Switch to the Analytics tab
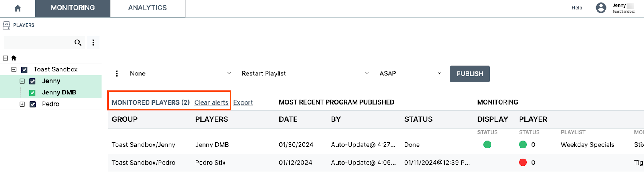The image size is (644, 184). coord(147,8)
